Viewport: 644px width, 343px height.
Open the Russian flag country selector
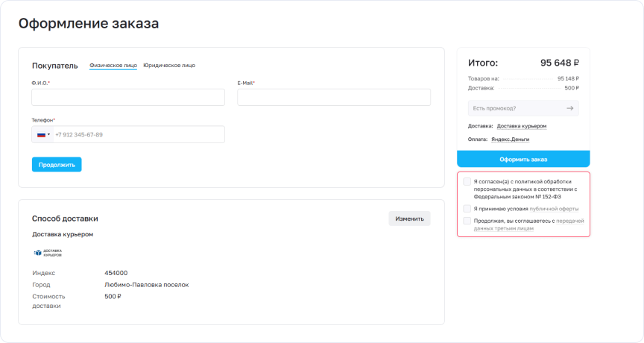pyautogui.click(x=43, y=135)
